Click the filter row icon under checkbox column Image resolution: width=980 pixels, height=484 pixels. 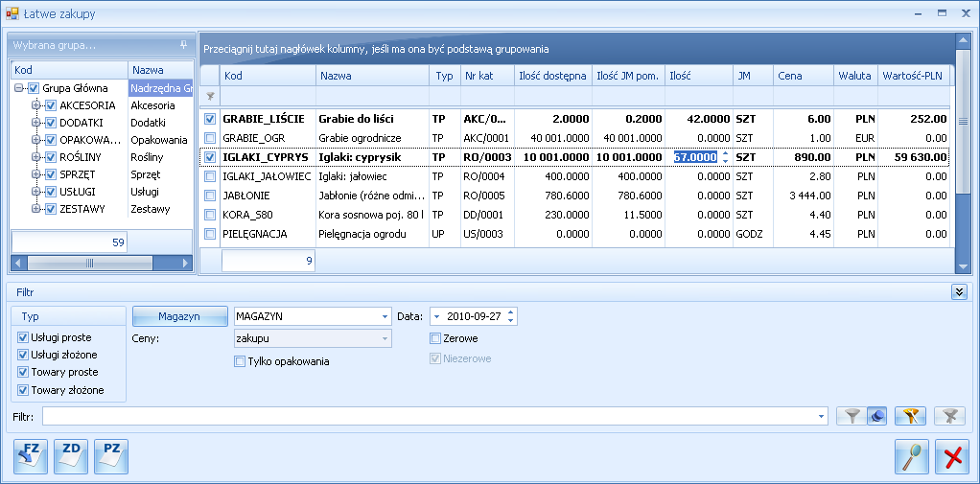210,96
